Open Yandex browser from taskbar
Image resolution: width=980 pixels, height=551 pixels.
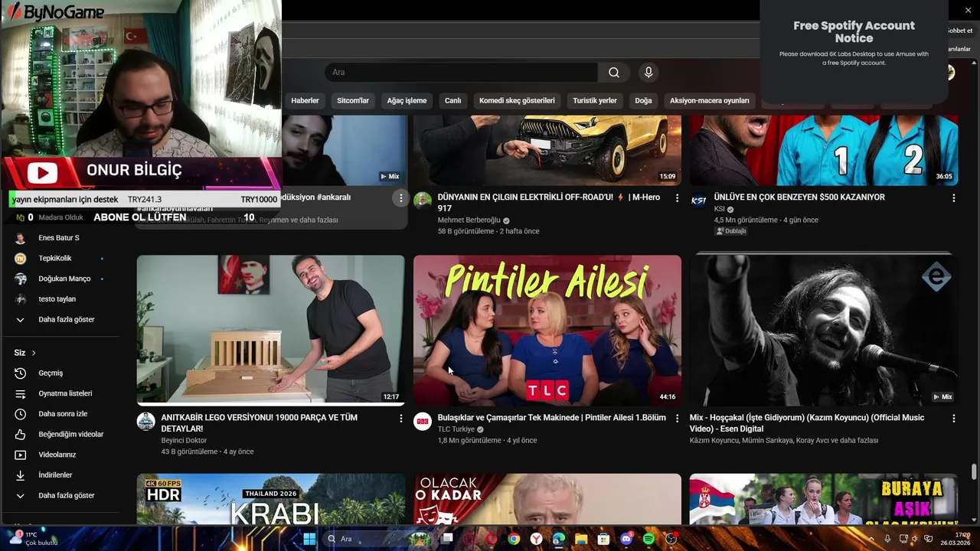coord(537,539)
